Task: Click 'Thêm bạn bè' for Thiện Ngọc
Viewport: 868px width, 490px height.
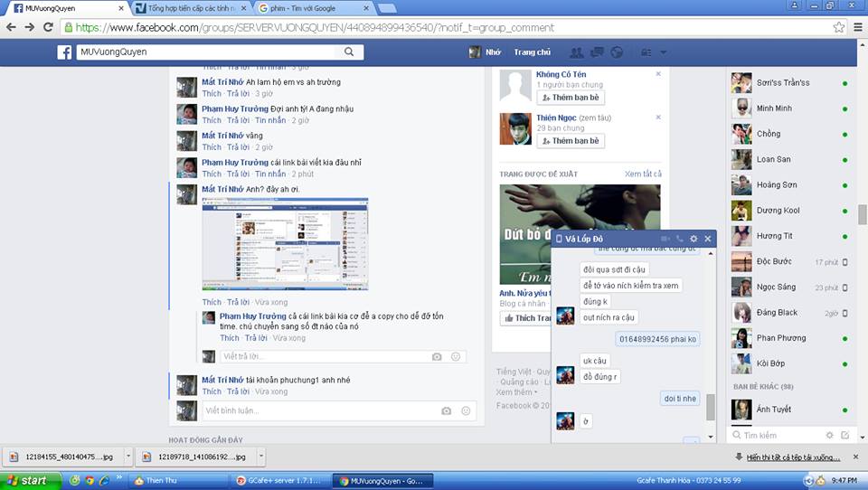Action: (x=570, y=141)
